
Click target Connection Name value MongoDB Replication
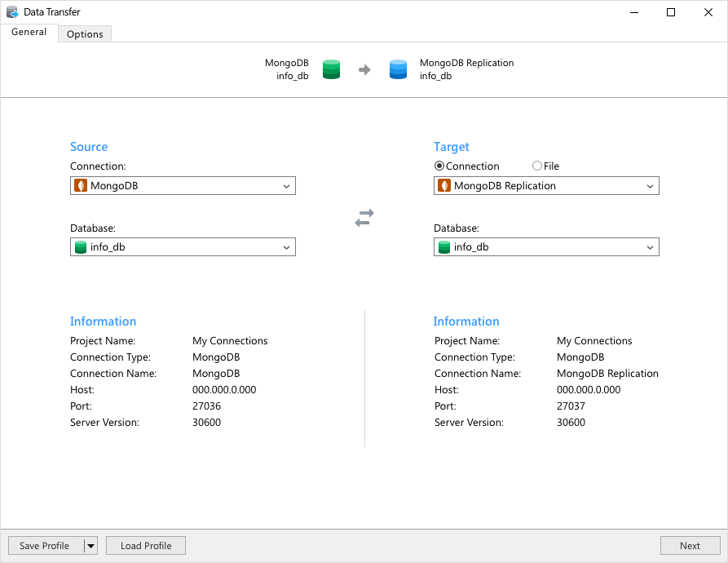click(x=607, y=374)
